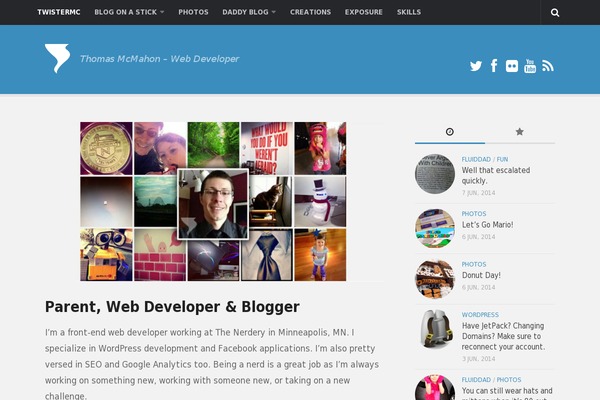Select the FLUIDDAD category above 'Well that escalated'

[x=476, y=159]
